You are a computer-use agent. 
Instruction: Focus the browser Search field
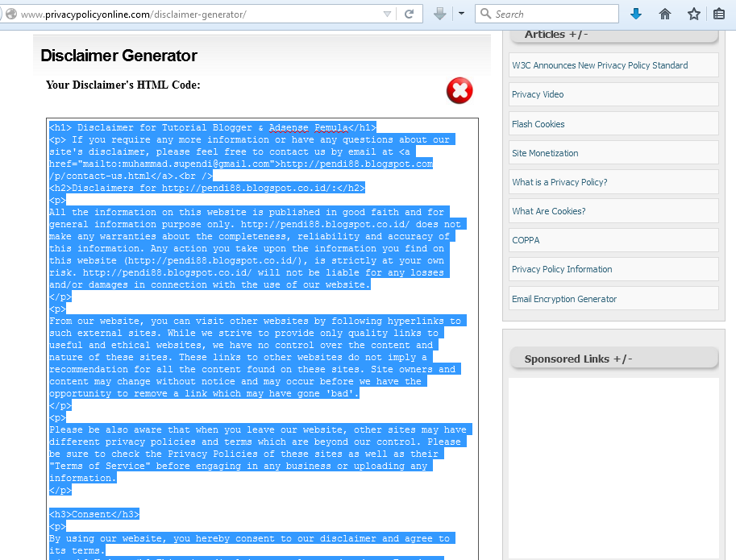(x=547, y=14)
